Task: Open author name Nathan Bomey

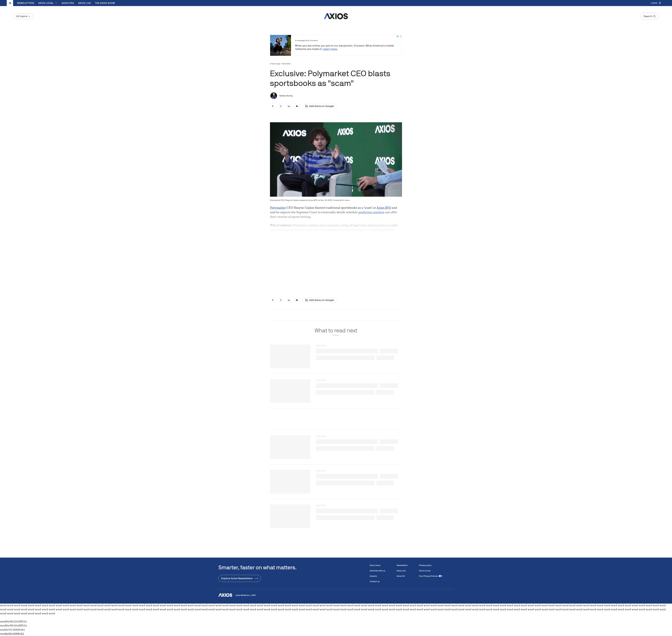Action: 286,96
